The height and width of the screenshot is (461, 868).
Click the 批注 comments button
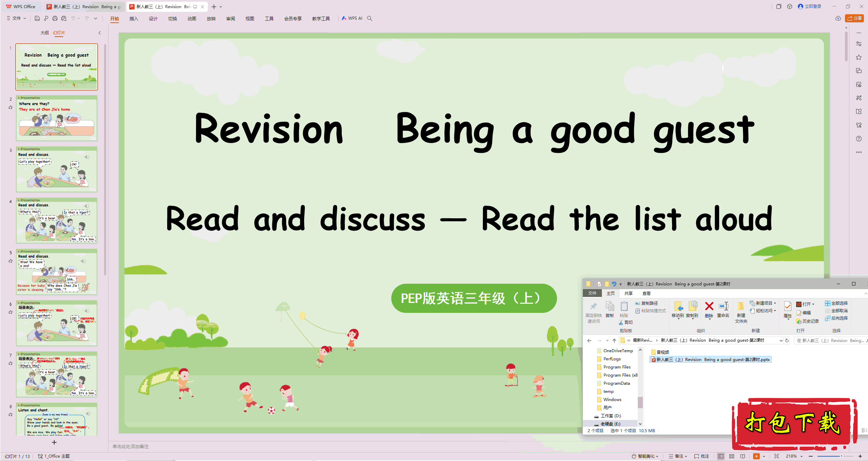pos(702,456)
